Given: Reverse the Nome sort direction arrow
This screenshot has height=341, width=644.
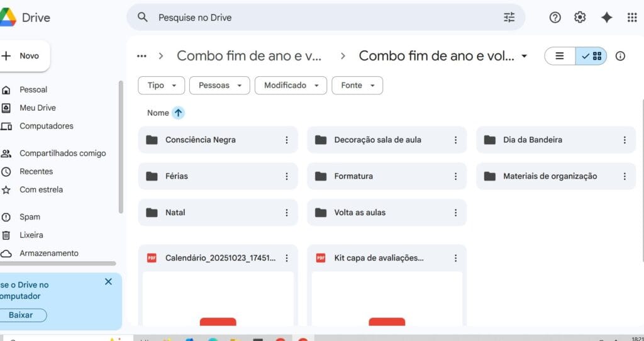Looking at the screenshot, I should point(178,113).
